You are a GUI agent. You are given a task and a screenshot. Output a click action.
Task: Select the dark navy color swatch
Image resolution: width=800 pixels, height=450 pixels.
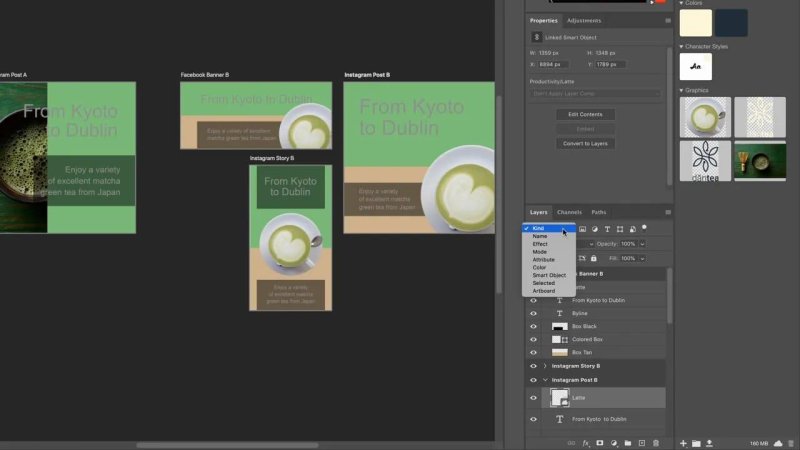[x=731, y=22]
